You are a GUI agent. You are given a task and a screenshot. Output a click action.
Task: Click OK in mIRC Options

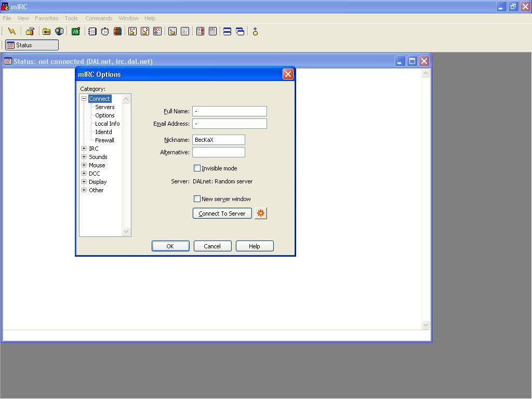tap(170, 246)
